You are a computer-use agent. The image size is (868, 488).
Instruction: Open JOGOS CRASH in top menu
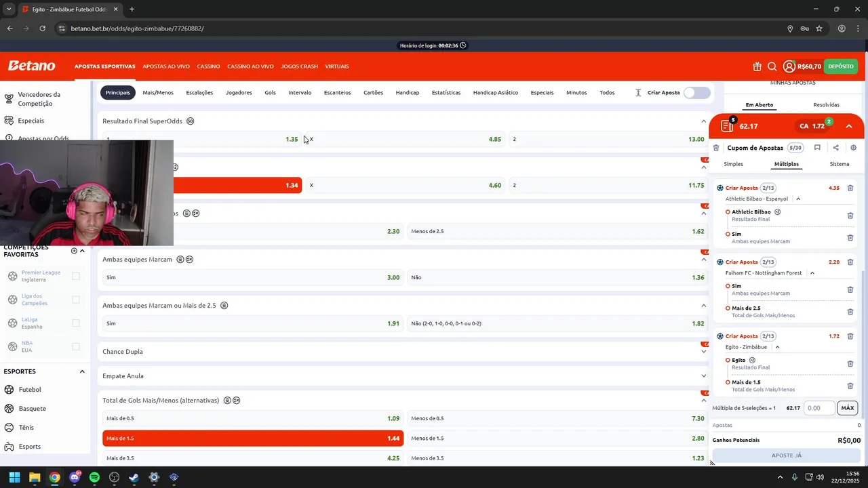tap(299, 66)
